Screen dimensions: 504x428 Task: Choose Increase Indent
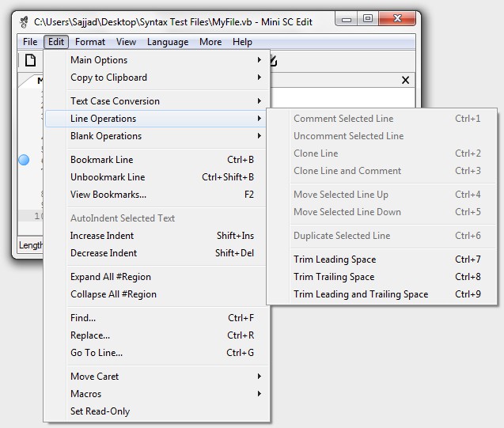[x=156, y=236]
